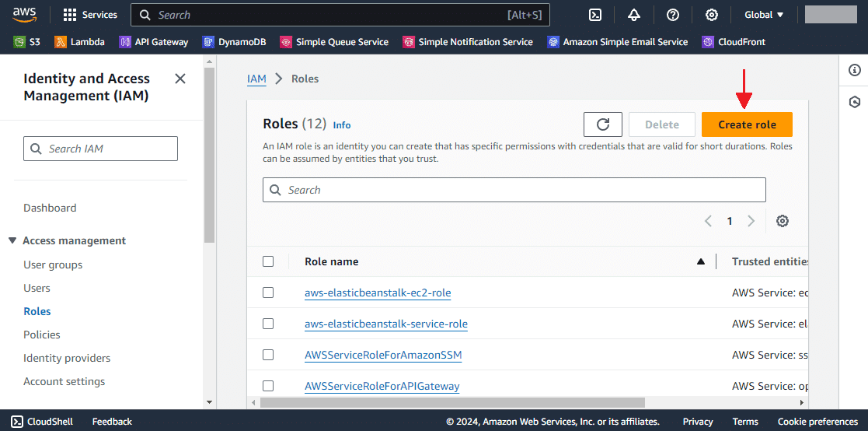The image size is (868, 431).
Task: Open the account menu at top right
Action: point(831,15)
